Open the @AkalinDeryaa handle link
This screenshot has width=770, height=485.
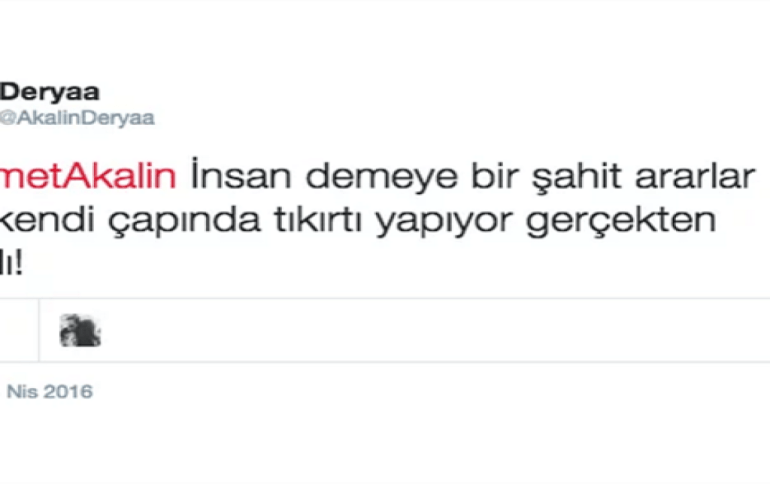pos(77,118)
